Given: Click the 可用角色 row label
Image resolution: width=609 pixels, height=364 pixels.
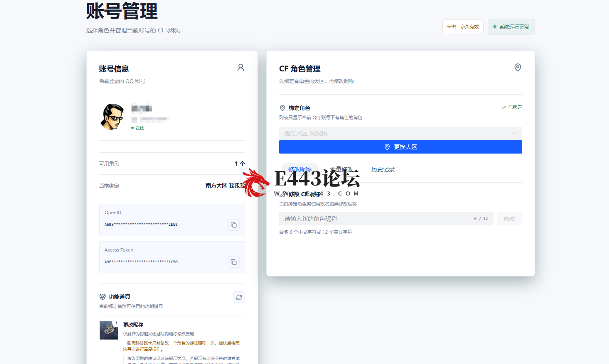Looking at the screenshot, I should click(x=109, y=164).
